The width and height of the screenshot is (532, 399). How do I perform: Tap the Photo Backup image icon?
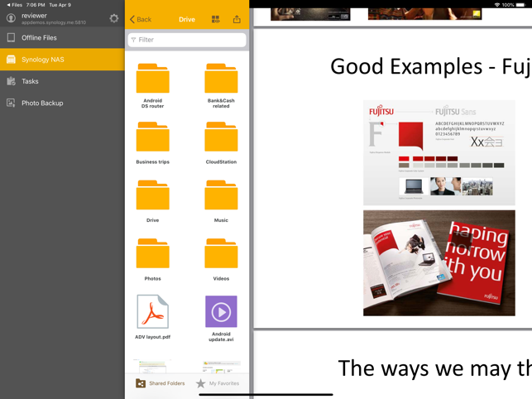(x=11, y=103)
